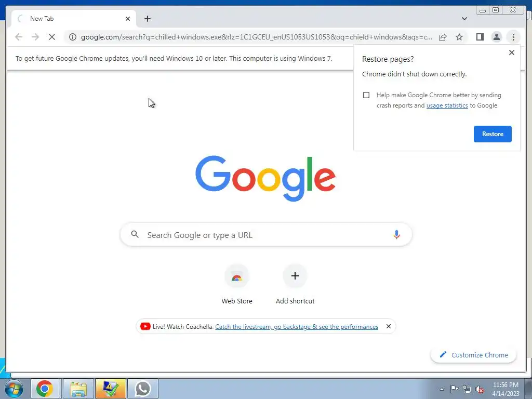This screenshot has width=532, height=399.
Task: Enable sending crash reports checkbox
Action: [366, 95]
